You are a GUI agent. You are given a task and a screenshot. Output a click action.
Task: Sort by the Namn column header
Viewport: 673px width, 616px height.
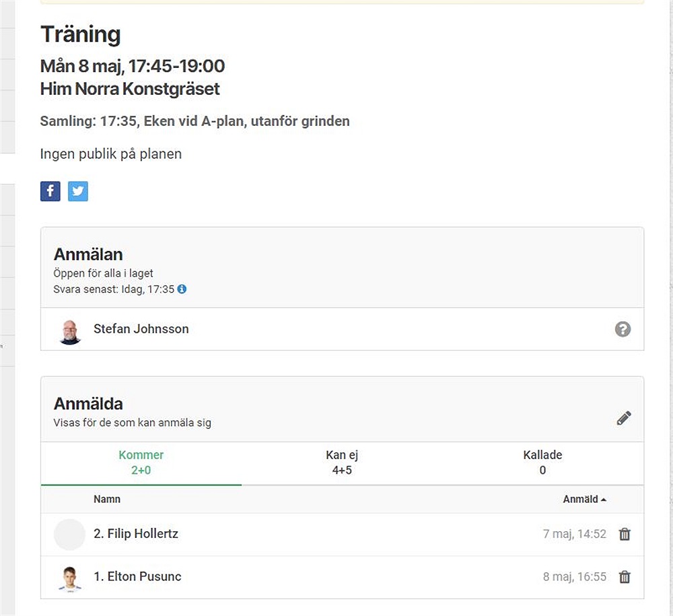(x=107, y=500)
